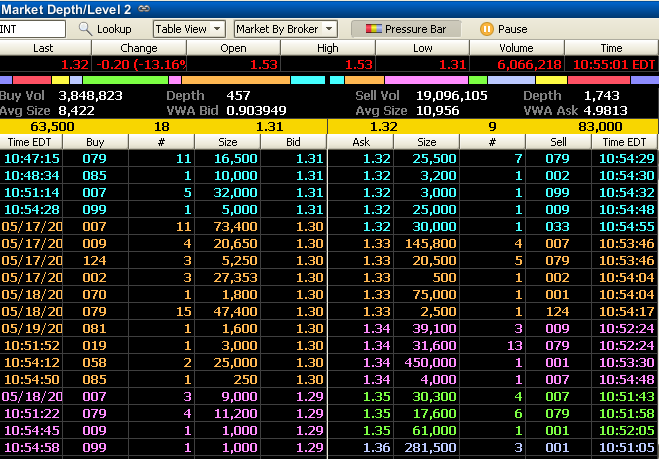
Task: Open the Table View dropdown
Action: click(x=189, y=29)
